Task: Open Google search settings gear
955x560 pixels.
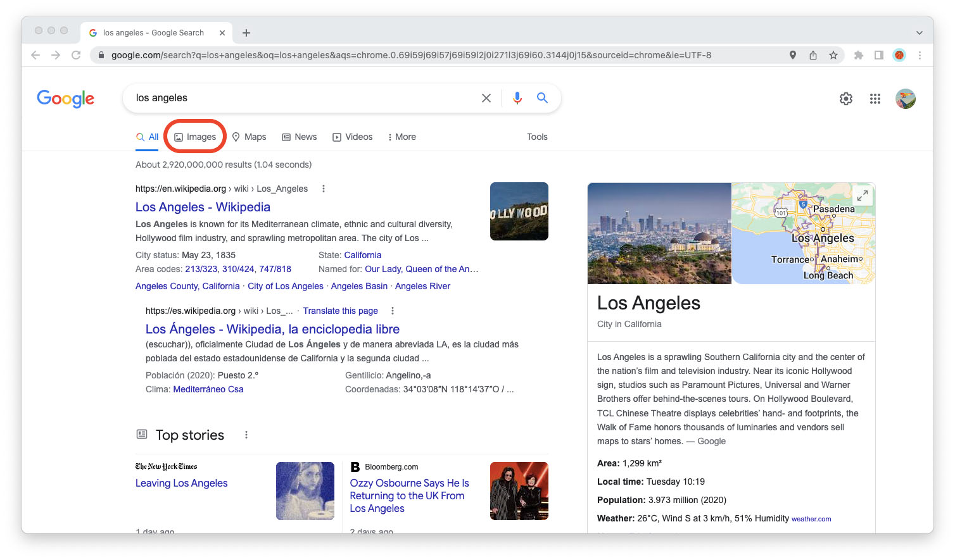Action: [846, 99]
